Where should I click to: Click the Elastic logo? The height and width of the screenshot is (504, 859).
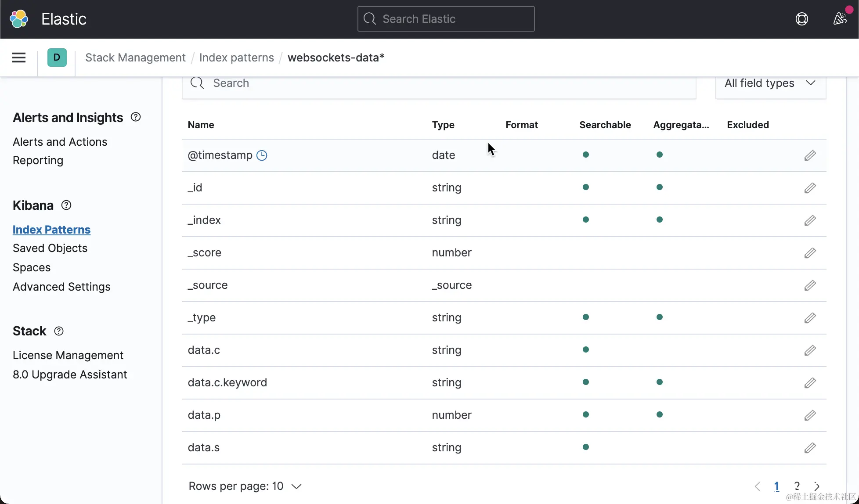(x=19, y=19)
